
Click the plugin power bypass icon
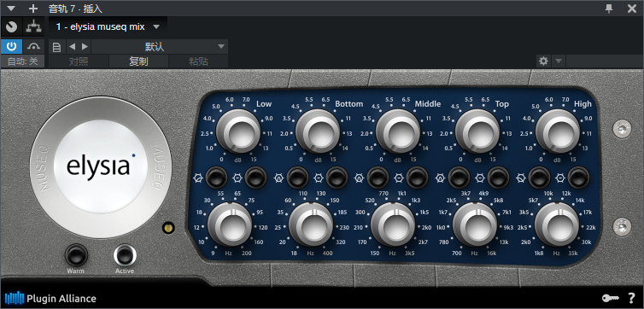[11, 47]
